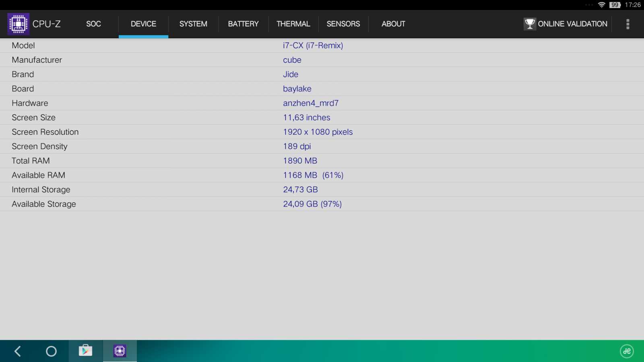Image resolution: width=644 pixels, height=362 pixels.
Task: Switch to the THERMAL tab
Action: (x=293, y=24)
